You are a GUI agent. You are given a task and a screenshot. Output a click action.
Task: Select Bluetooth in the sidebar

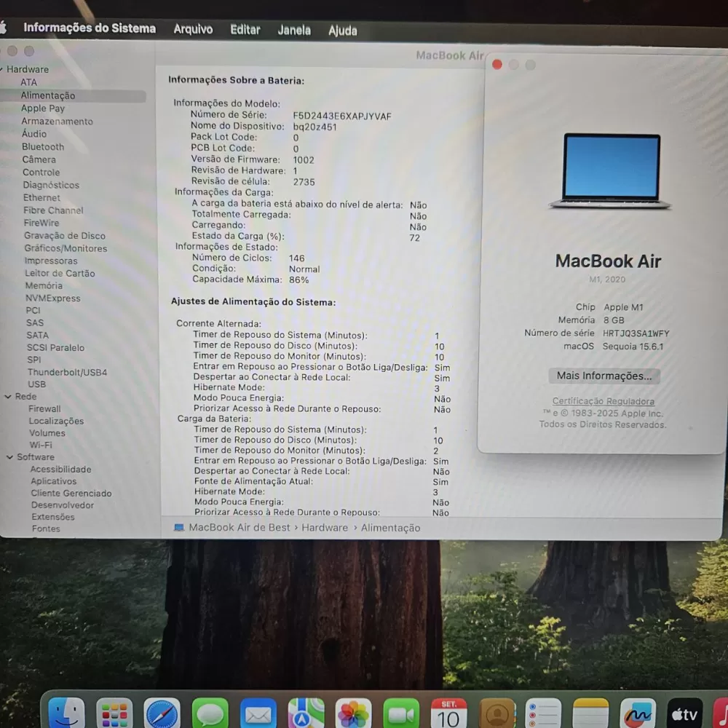click(x=43, y=147)
